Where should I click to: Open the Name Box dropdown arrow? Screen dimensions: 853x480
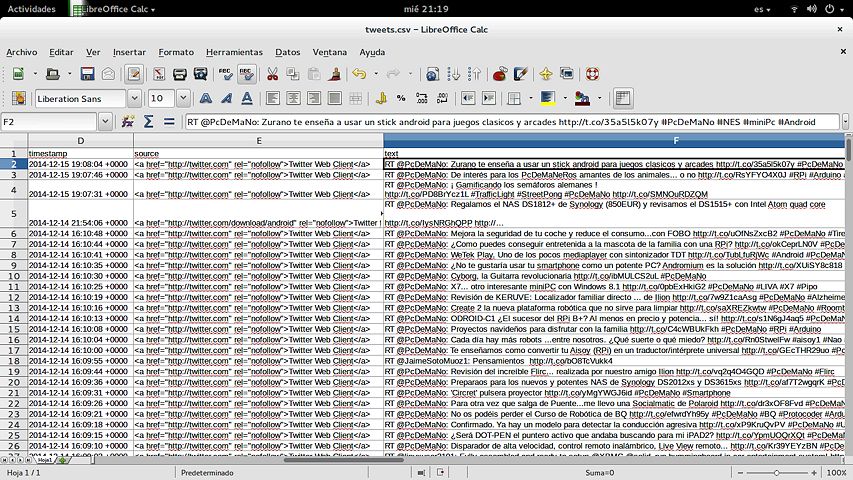click(105, 122)
